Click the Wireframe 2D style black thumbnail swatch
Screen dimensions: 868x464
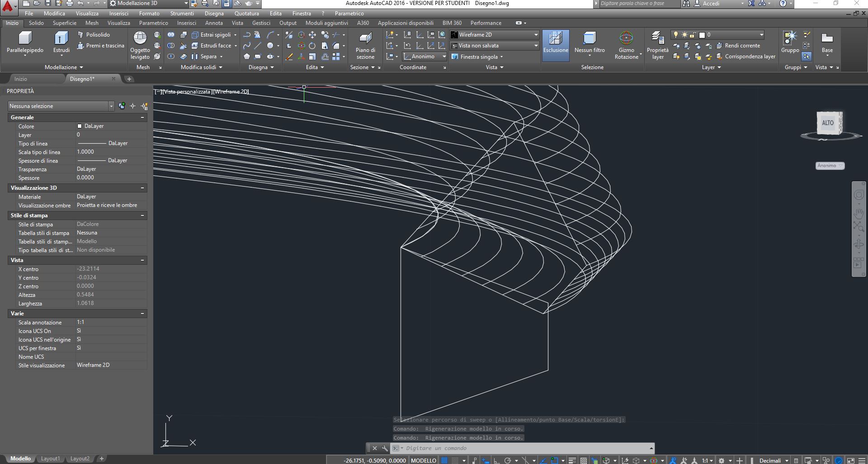click(455, 35)
